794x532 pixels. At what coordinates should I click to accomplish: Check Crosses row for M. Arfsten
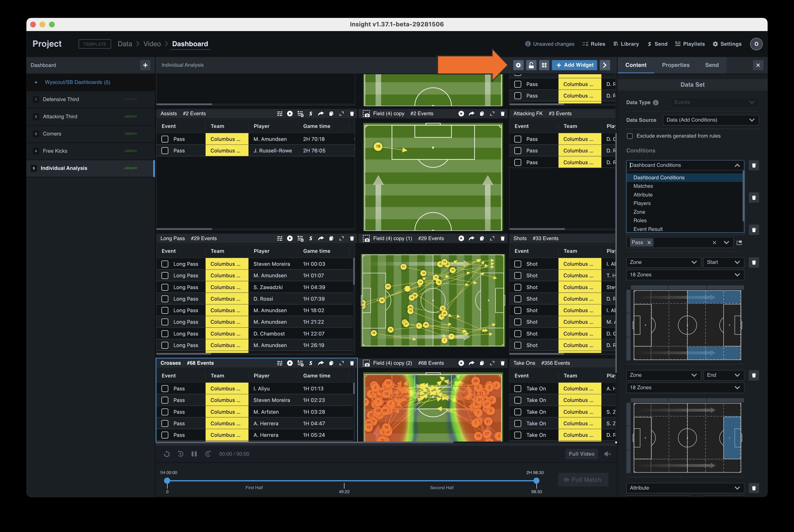(165, 412)
